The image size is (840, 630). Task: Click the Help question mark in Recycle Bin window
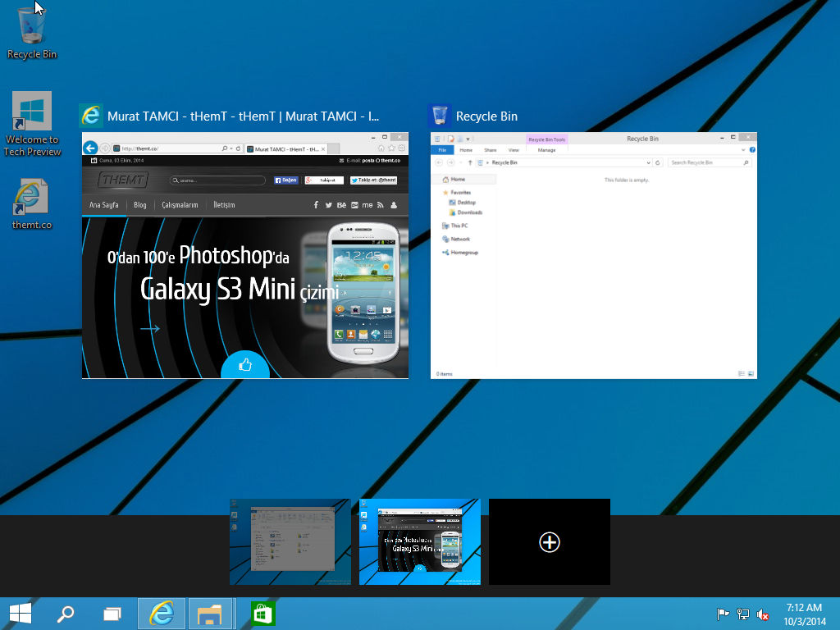tap(753, 149)
